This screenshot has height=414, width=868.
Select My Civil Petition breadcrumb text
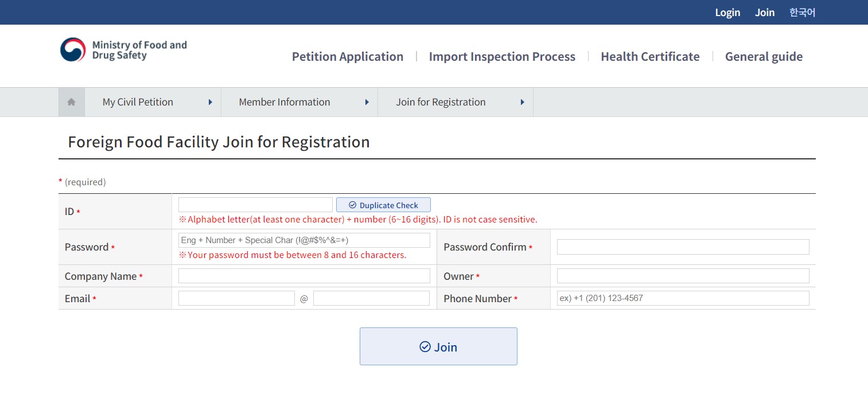138,102
